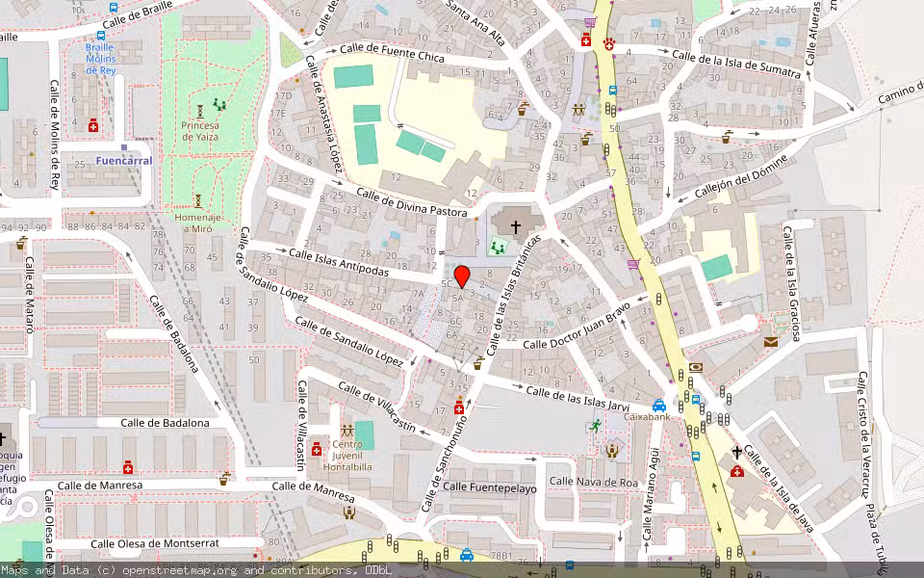Select the pharmacy cross icon on Calle de Molins de Rey
Viewport: 924px width, 578px height.
(92, 125)
